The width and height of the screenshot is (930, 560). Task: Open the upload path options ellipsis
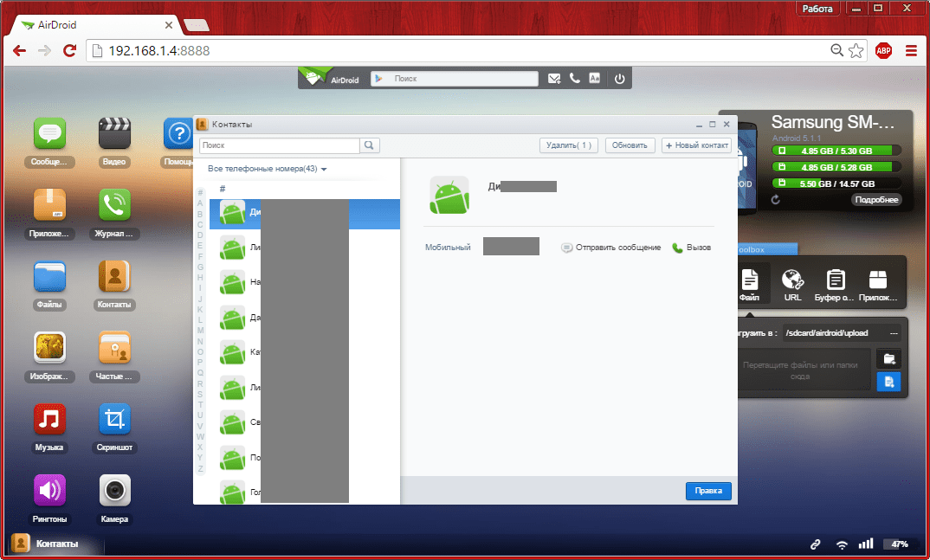pyautogui.click(x=894, y=333)
